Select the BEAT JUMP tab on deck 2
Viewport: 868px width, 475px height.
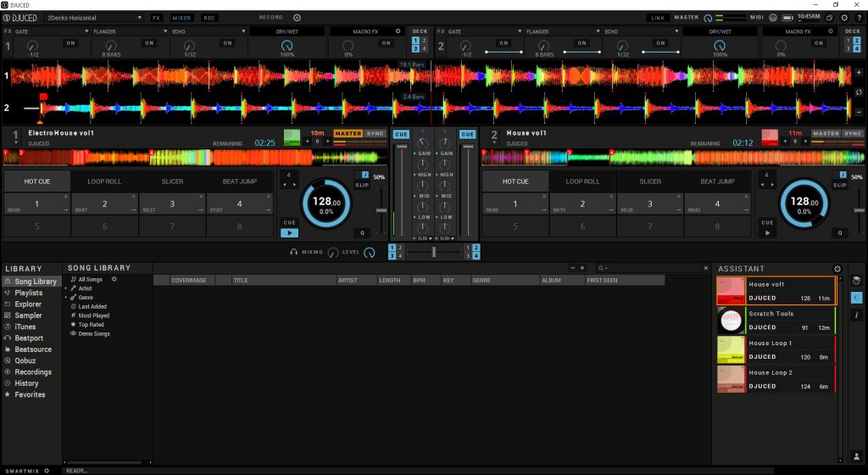click(717, 181)
